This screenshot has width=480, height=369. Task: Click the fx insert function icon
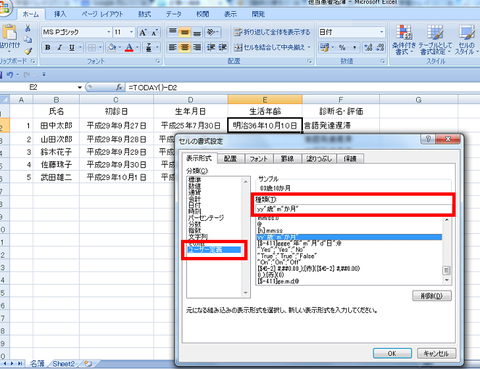click(119, 87)
